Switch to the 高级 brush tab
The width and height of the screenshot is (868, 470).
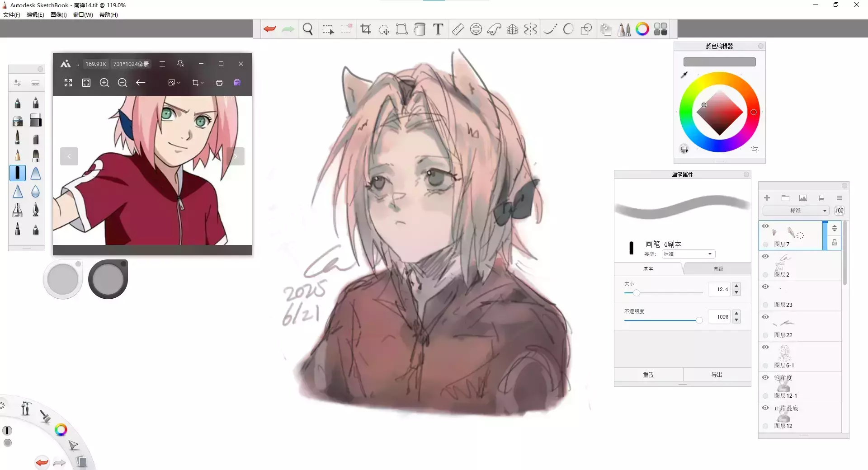718,269
